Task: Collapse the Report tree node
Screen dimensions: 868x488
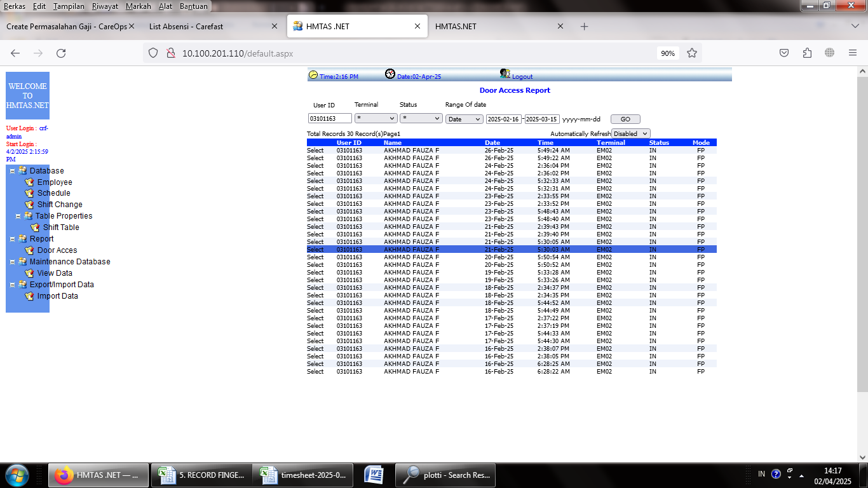Action: coord(13,240)
